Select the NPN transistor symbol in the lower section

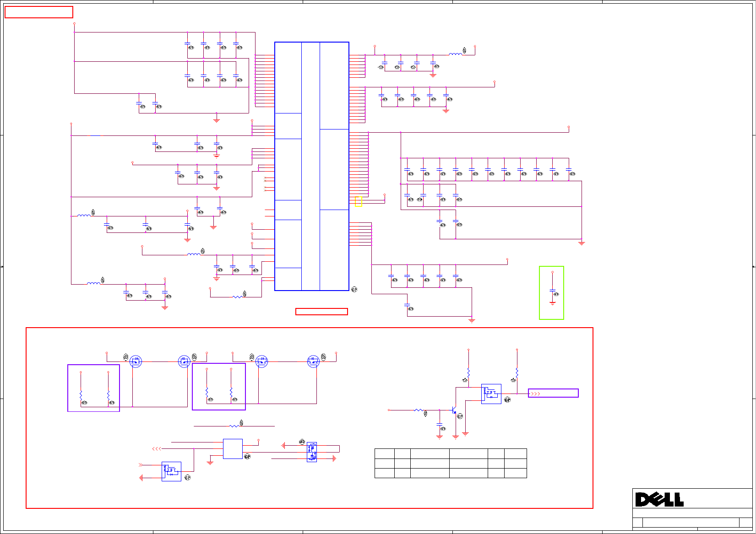point(454,410)
